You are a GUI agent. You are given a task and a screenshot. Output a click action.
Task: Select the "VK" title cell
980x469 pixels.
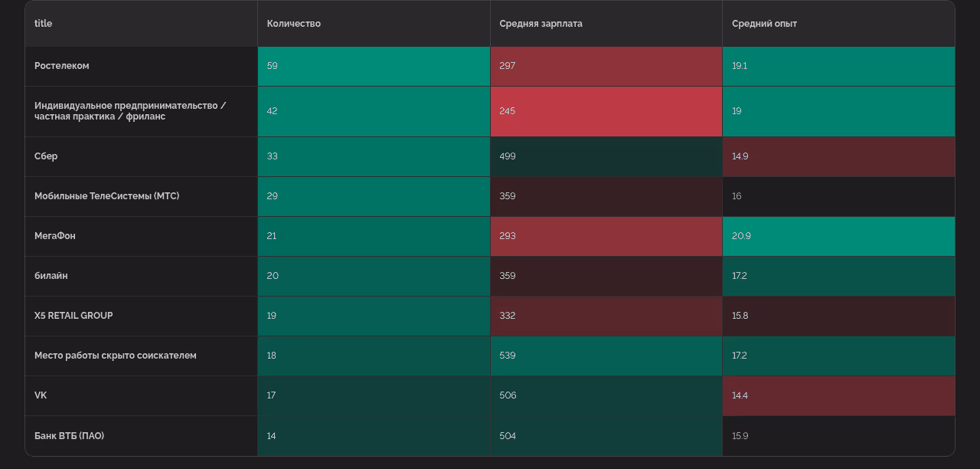point(41,395)
